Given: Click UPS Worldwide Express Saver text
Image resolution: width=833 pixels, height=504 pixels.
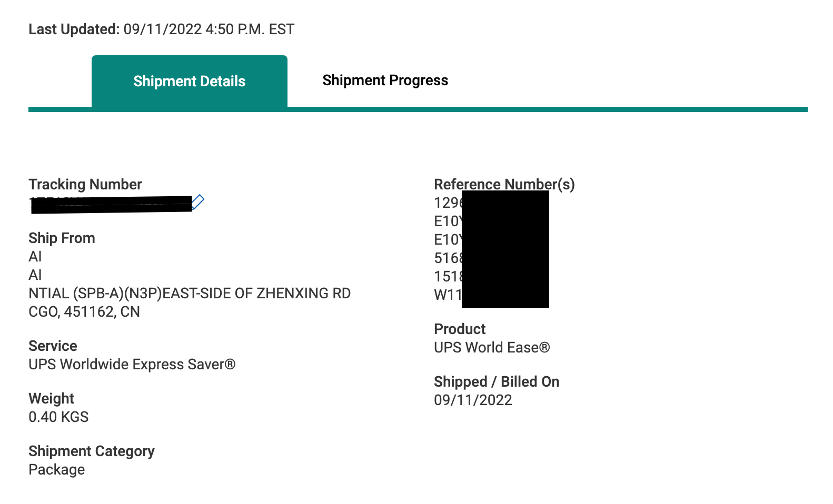Looking at the screenshot, I should pos(132,365).
